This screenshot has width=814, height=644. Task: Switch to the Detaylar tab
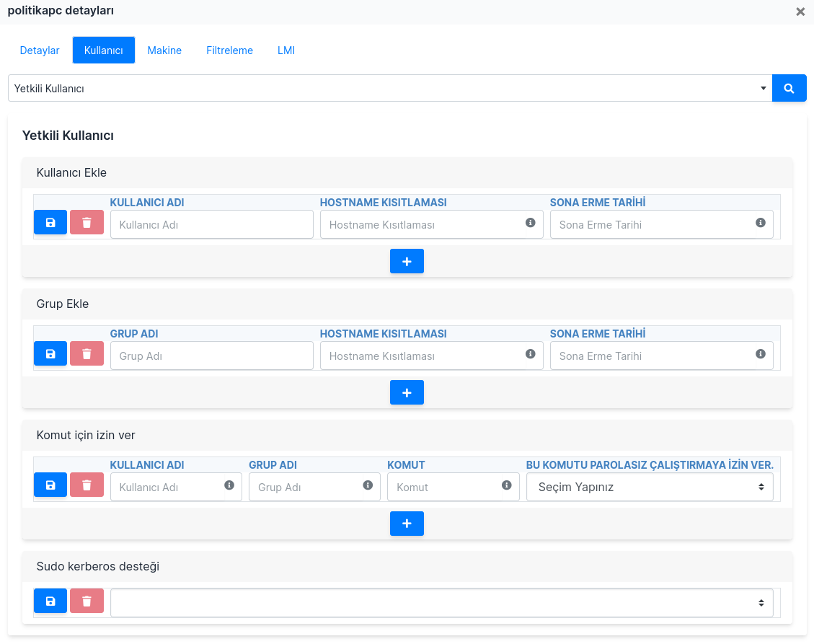coord(40,50)
